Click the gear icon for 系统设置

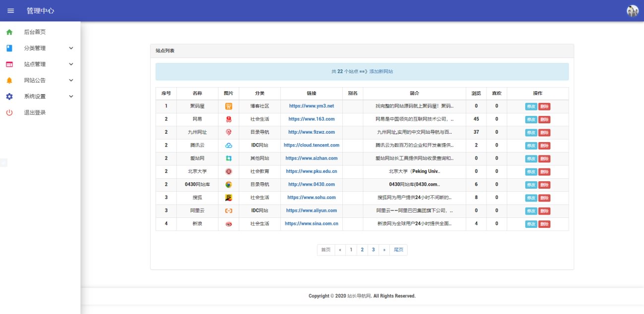coord(9,97)
